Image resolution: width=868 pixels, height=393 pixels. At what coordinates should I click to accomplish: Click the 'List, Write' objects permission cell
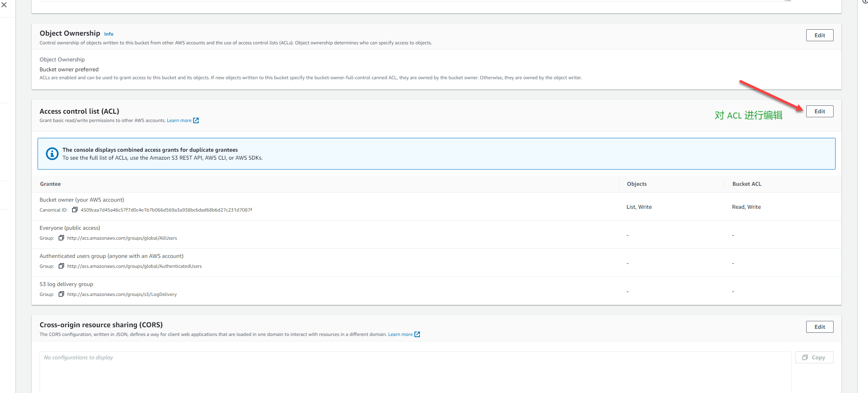pyautogui.click(x=639, y=207)
